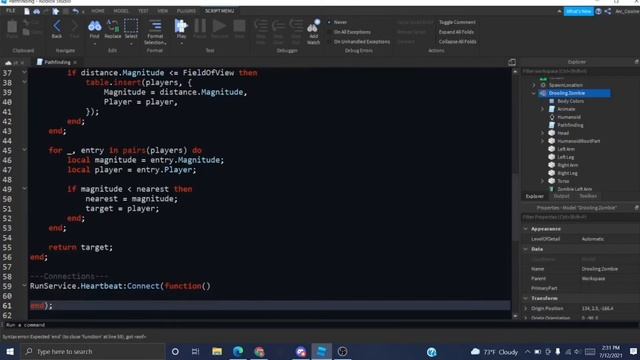The image size is (640, 360).
Task: Click the Windows search box on the taskbar
Action: pyautogui.click(x=93, y=351)
